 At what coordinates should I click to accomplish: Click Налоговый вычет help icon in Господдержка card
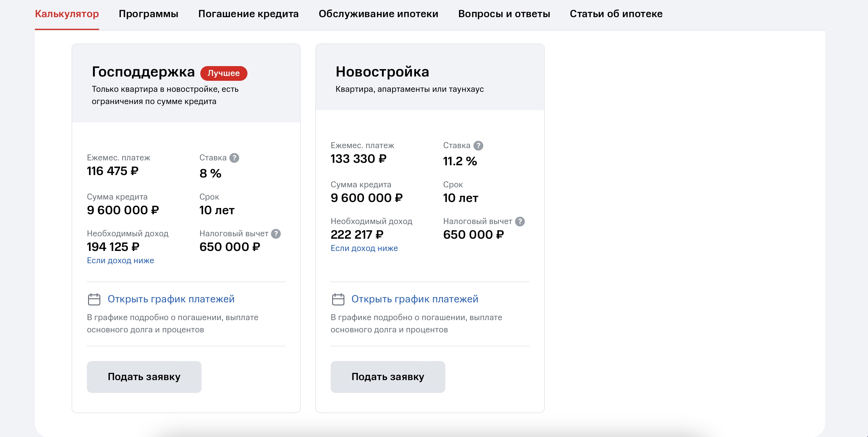click(276, 234)
